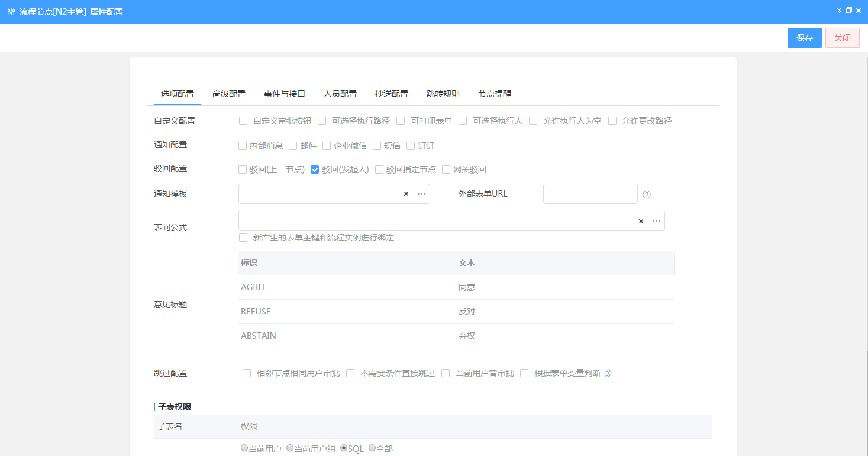
Task: Focus the 外部表单URL input field
Action: pos(591,194)
